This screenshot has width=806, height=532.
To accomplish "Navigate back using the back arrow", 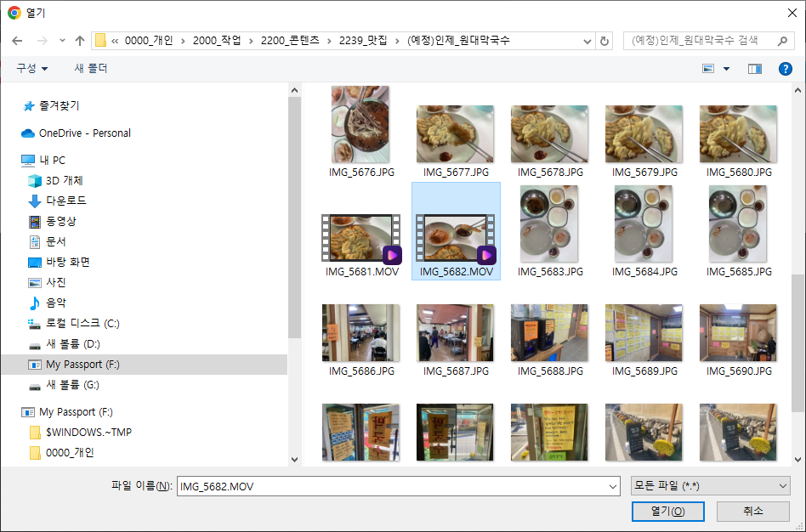I will (x=17, y=40).
